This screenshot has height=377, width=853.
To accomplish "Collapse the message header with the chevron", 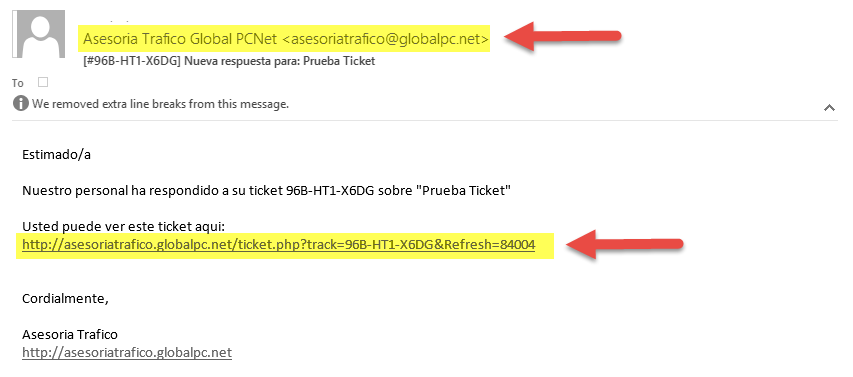I will tap(829, 108).
